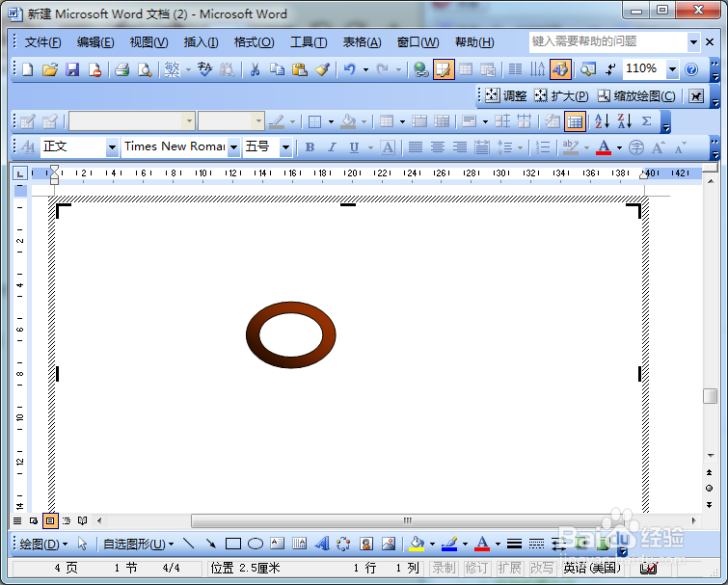
Task: Insert clip art from drawing toolbar
Action: (366, 544)
